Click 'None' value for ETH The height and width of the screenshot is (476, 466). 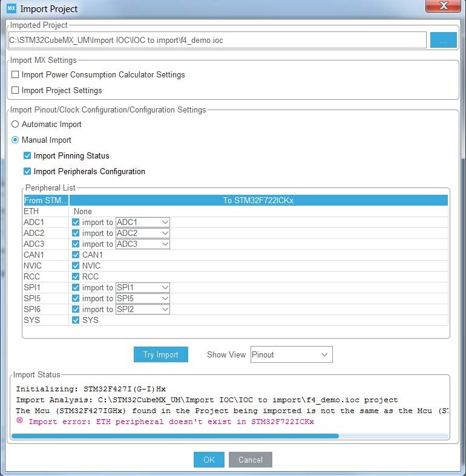[x=83, y=211]
